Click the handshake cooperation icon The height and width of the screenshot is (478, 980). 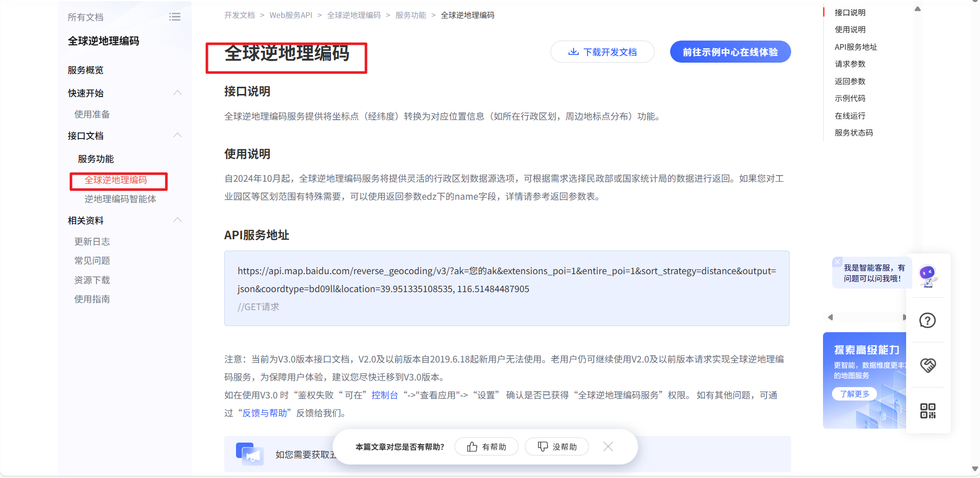click(928, 365)
